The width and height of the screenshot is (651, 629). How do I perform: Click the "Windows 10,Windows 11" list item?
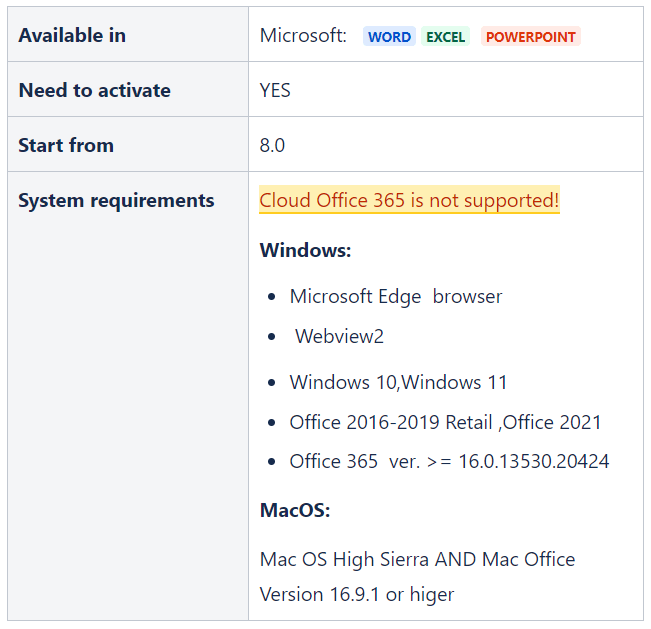(x=398, y=382)
